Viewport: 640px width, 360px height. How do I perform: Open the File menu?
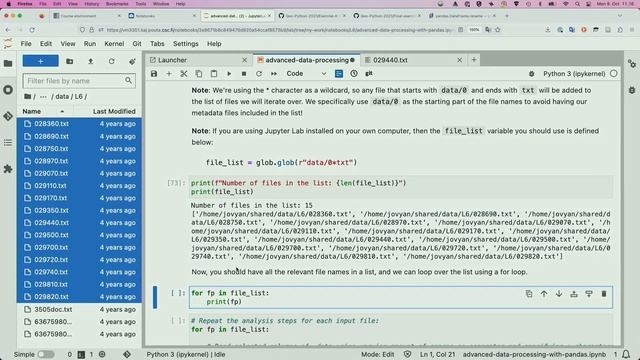pyautogui.click(x=26, y=44)
